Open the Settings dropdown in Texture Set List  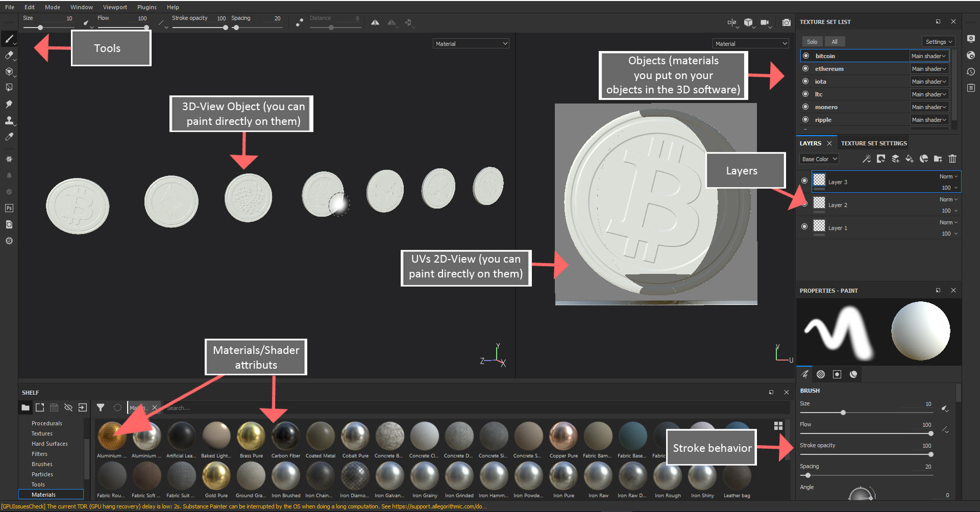[939, 42]
